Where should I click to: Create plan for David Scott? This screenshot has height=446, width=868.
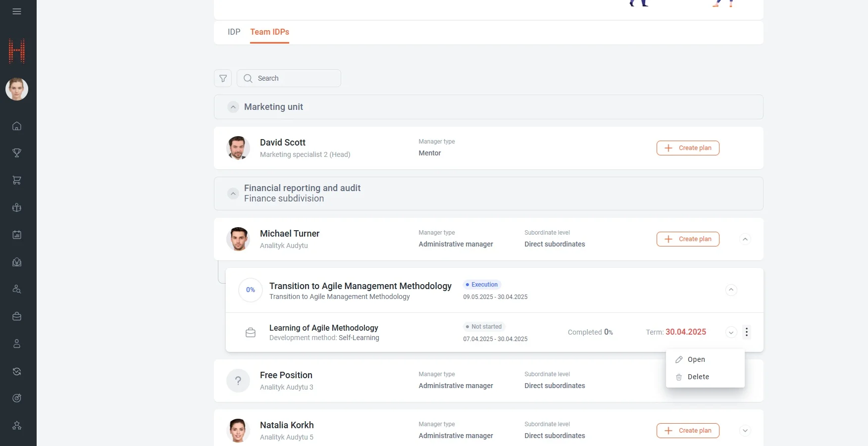pos(687,148)
